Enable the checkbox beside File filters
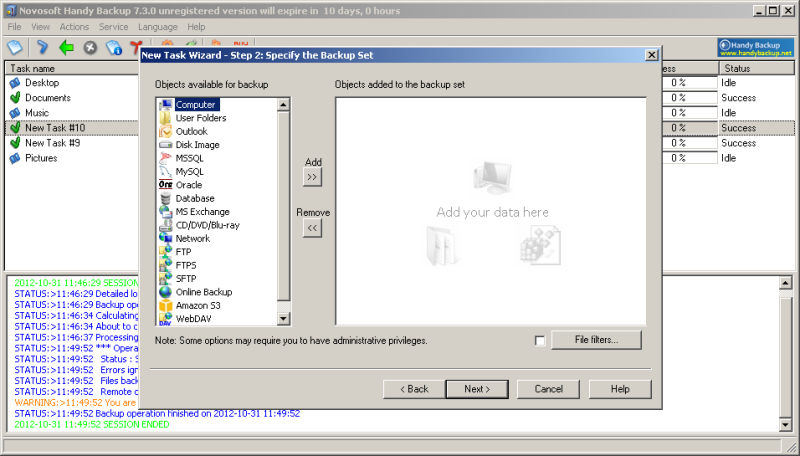The width and height of the screenshot is (800, 456). coord(540,341)
